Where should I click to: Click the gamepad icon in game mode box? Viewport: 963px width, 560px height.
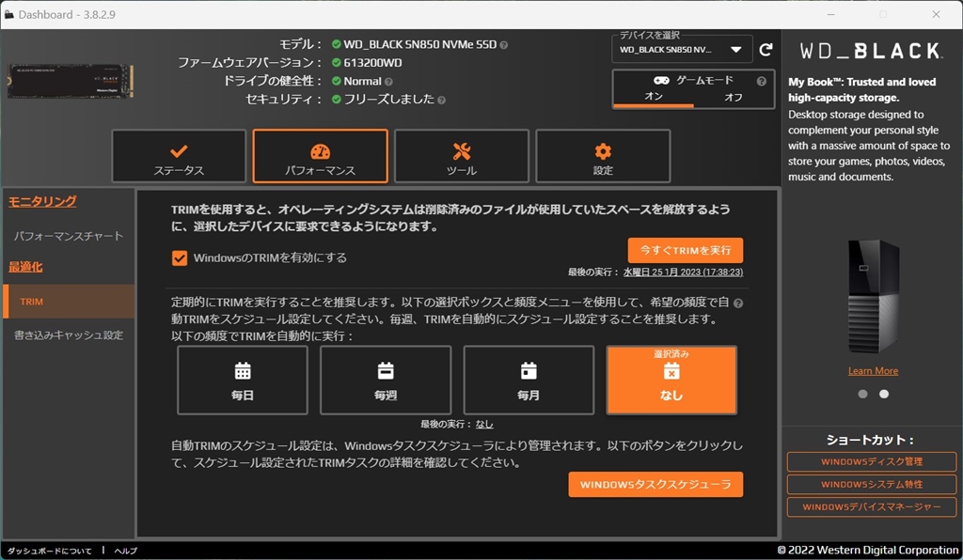tap(661, 81)
